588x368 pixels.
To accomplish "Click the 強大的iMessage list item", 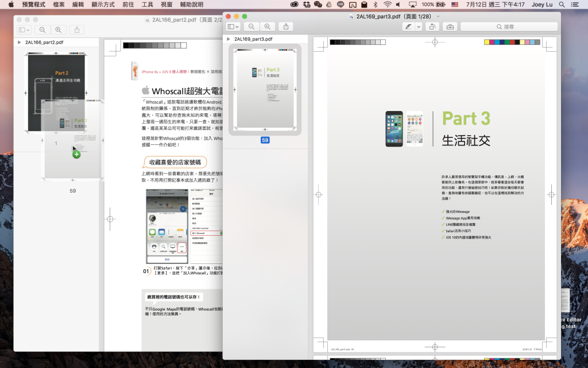I will pyautogui.click(x=458, y=212).
